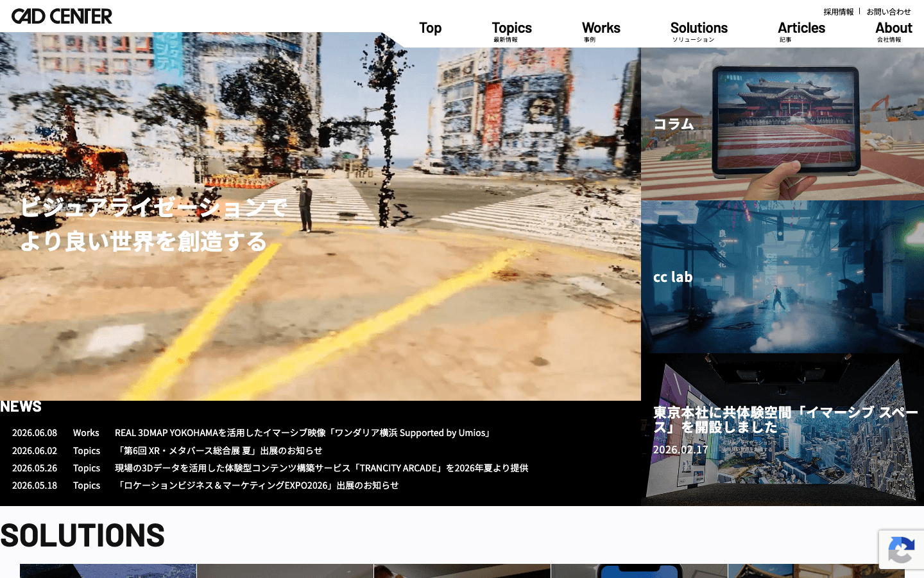This screenshot has width=924, height=578.
Task: Open news about TRANCITY ARCADE service
Action: click(x=321, y=468)
